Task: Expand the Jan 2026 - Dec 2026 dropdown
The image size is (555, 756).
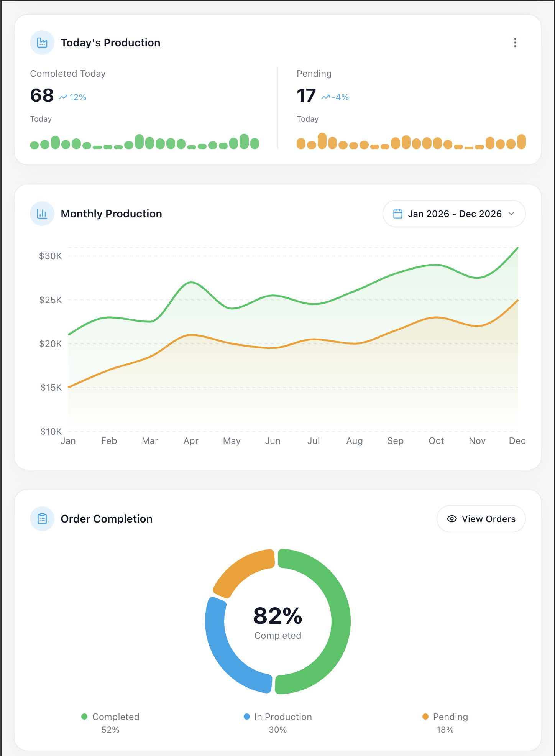Action: (x=454, y=214)
